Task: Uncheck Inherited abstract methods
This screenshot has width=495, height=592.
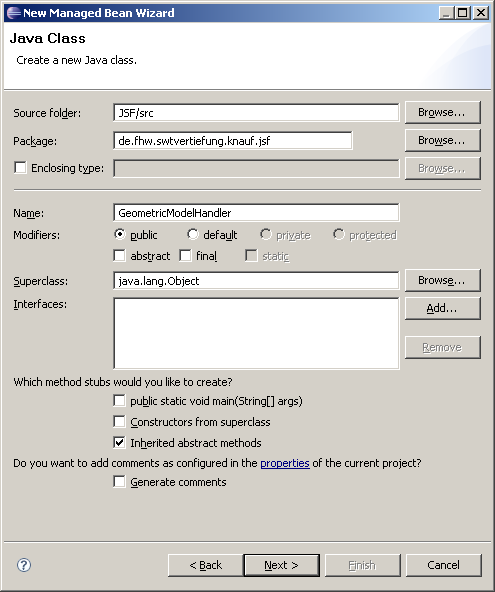Action: (119, 442)
